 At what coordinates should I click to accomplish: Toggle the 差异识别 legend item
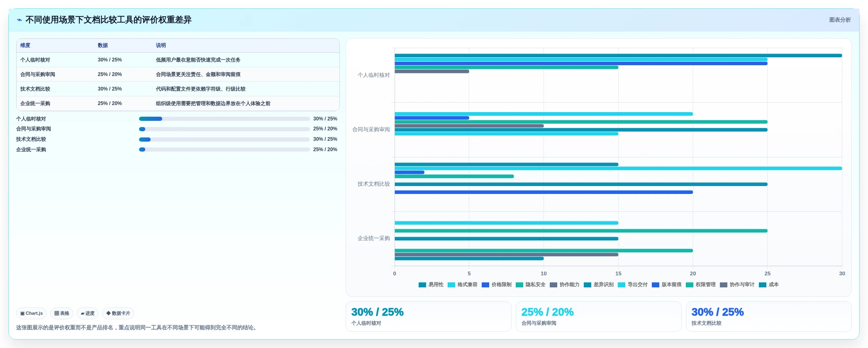click(x=599, y=285)
